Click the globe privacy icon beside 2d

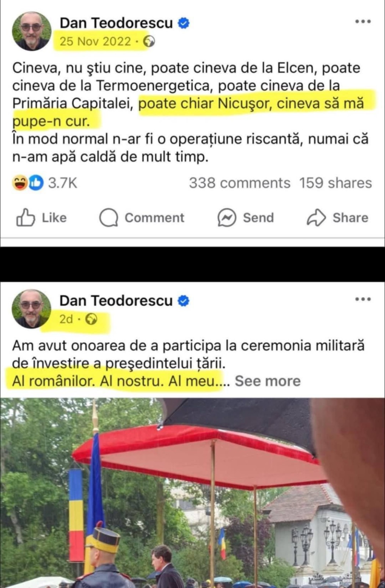pos(91,319)
